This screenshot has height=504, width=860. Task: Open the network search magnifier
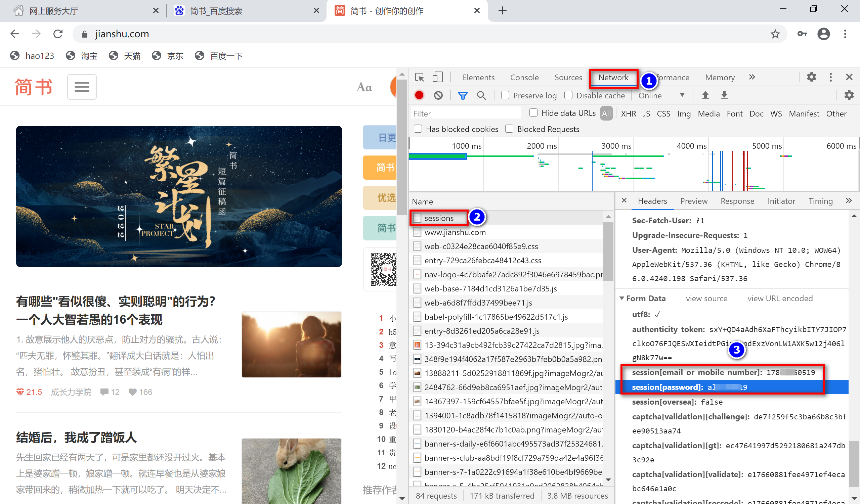[481, 95]
